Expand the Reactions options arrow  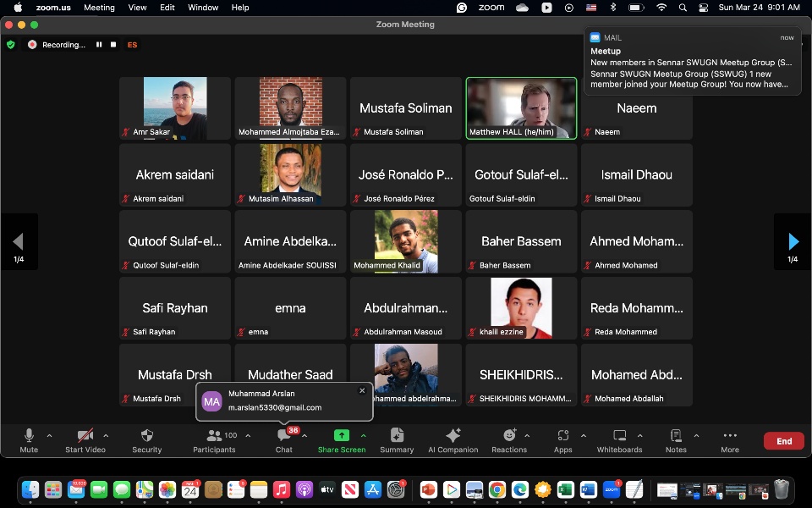(527, 436)
